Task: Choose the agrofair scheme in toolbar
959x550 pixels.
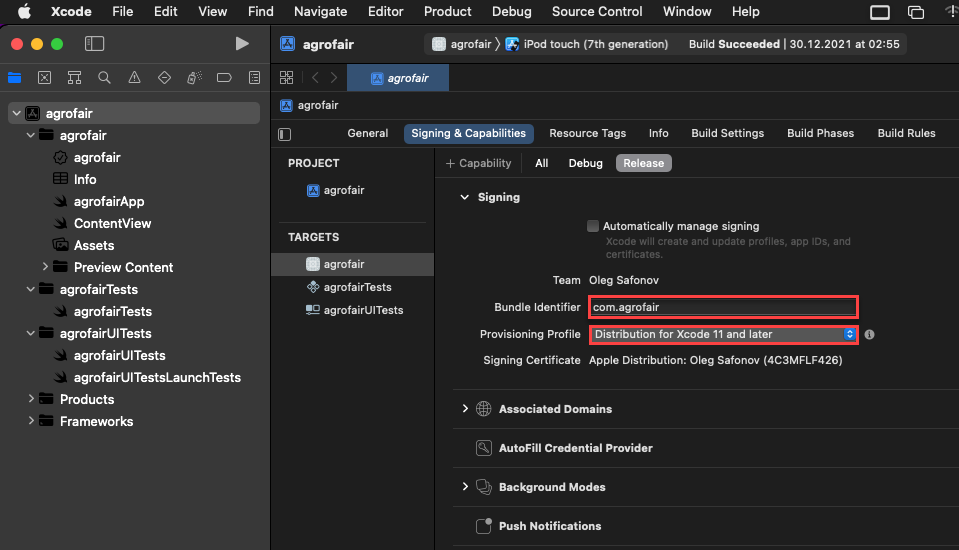Action: point(462,44)
